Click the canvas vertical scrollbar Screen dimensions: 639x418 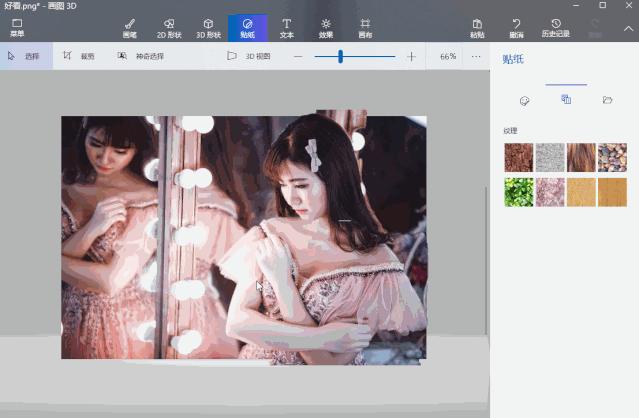(486, 261)
